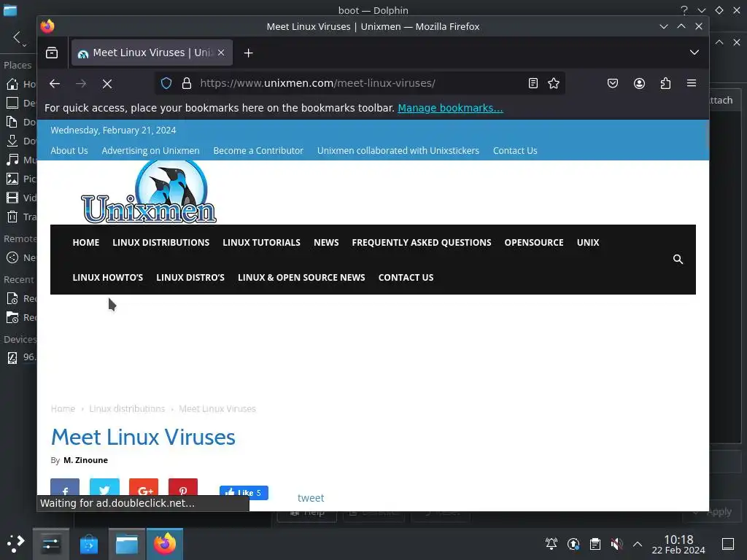Share article on Pinterest icon
This screenshot has width=747, height=560.
click(183, 489)
